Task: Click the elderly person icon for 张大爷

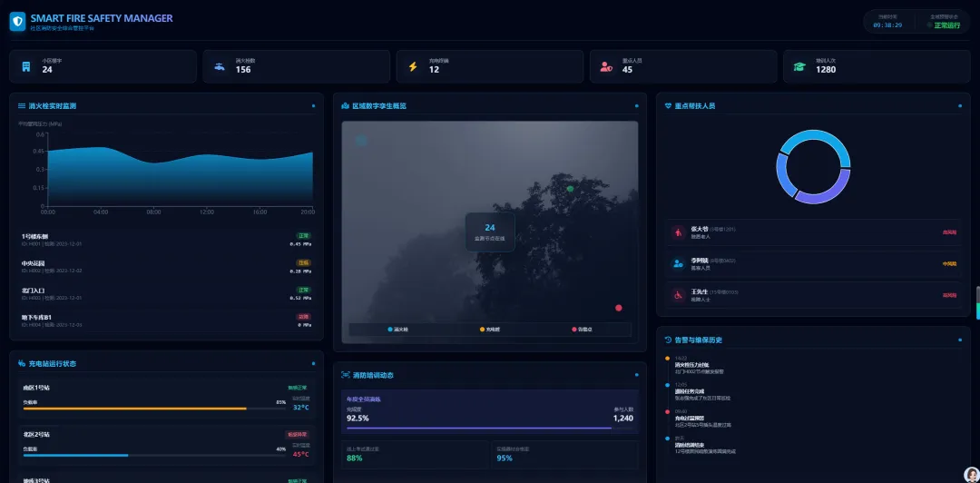Action: click(x=678, y=232)
